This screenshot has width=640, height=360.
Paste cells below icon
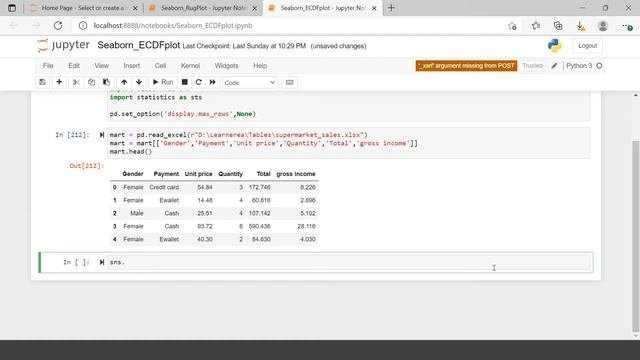click(x=107, y=82)
